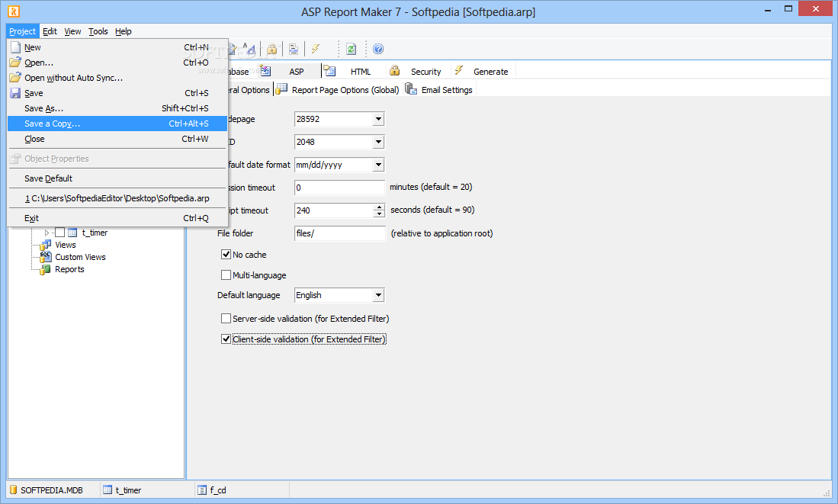Screen dimensions: 838x504
Task: Click the Project menu in the menu bar
Action: pyautogui.click(x=22, y=31)
